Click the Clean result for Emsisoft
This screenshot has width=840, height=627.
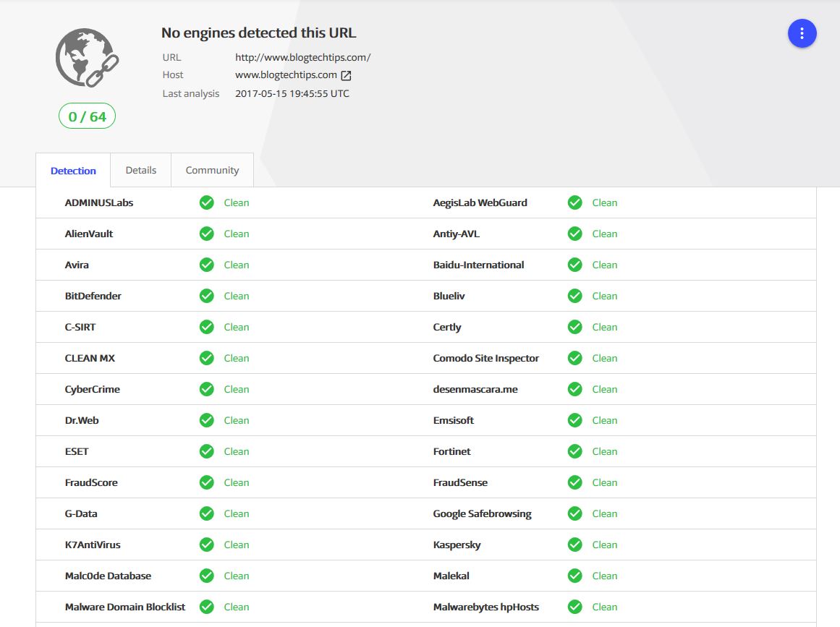point(604,420)
